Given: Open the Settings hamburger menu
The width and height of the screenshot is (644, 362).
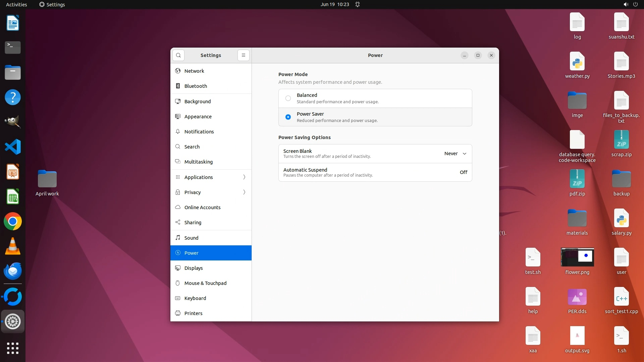Looking at the screenshot, I should pyautogui.click(x=244, y=55).
